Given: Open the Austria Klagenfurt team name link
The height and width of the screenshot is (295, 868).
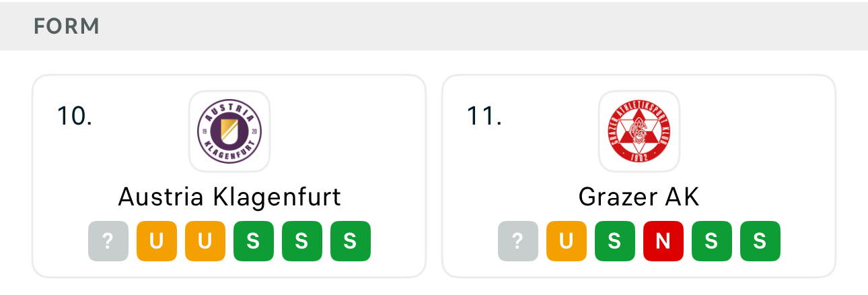Looking at the screenshot, I should (229, 197).
